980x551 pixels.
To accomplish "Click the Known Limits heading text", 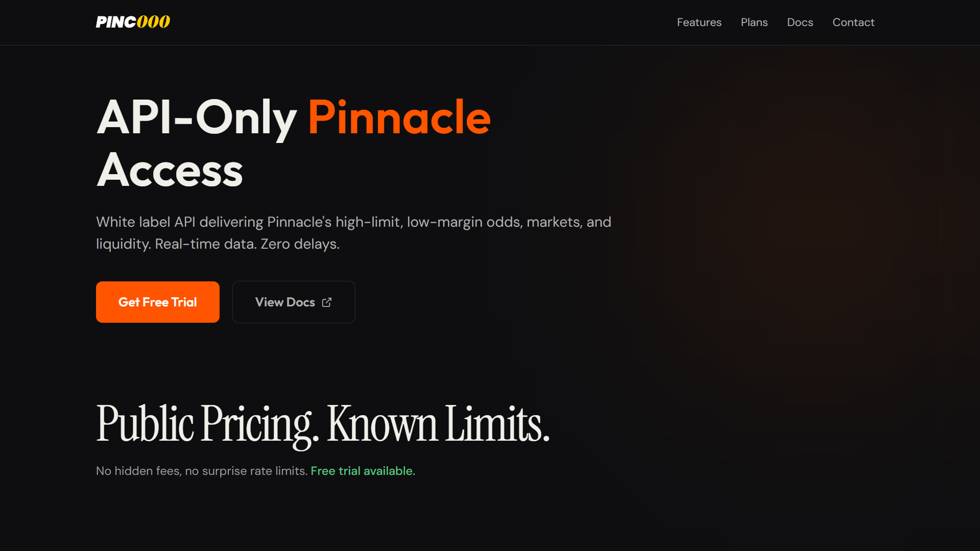I will point(438,424).
